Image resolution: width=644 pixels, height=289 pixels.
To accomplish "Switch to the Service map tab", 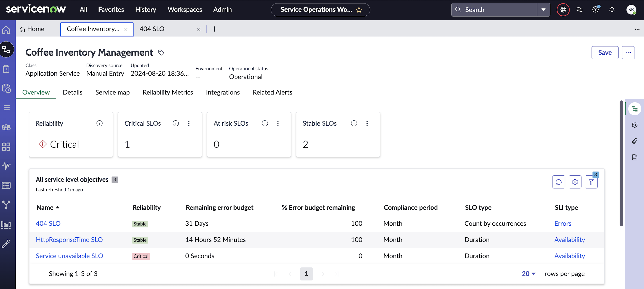I will click(x=112, y=92).
